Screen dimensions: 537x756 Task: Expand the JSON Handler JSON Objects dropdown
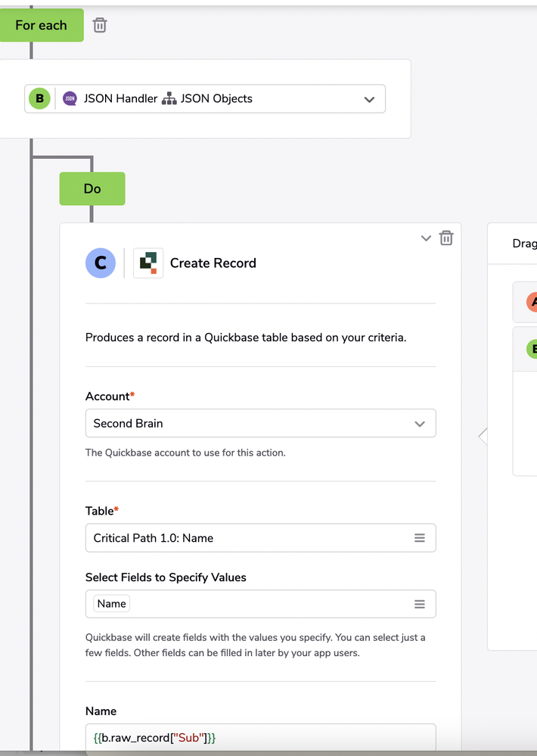point(369,99)
